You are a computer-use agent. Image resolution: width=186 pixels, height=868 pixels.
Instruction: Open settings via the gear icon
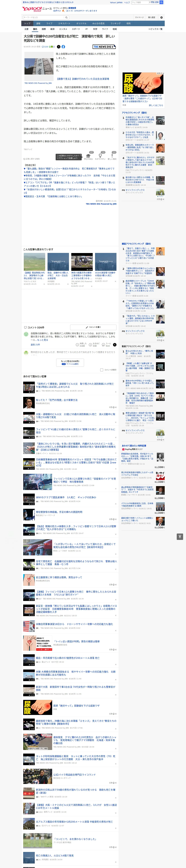coord(161,18)
